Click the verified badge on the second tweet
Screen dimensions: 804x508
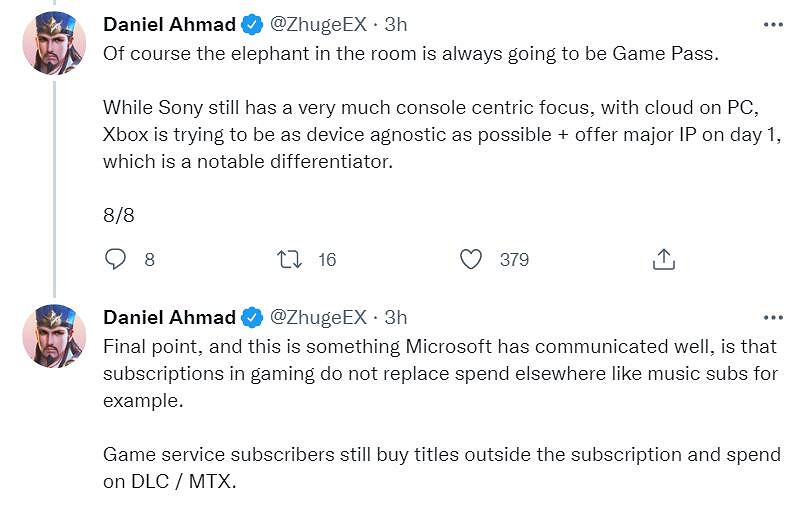point(252,318)
